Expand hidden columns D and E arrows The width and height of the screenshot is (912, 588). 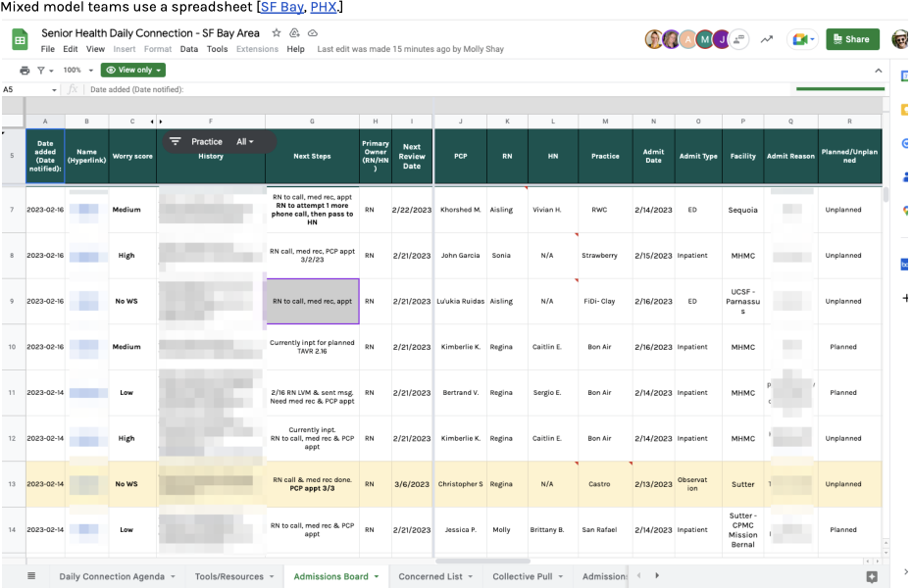(x=157, y=122)
